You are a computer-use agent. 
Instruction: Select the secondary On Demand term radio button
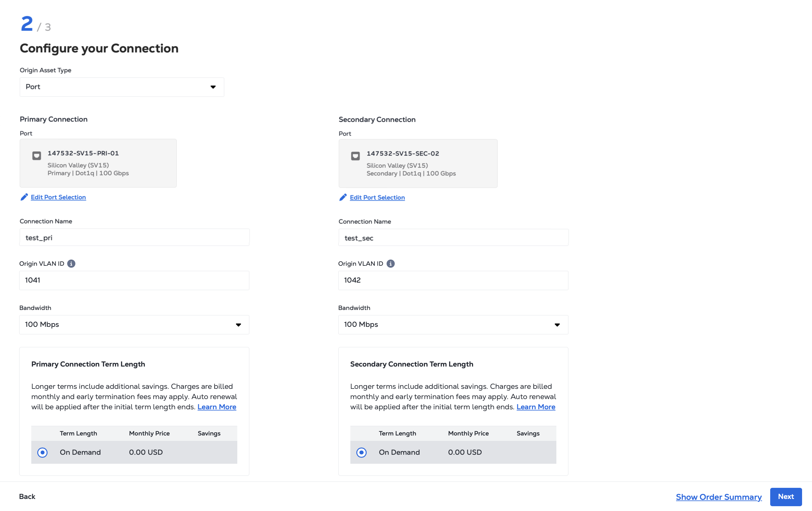(361, 452)
